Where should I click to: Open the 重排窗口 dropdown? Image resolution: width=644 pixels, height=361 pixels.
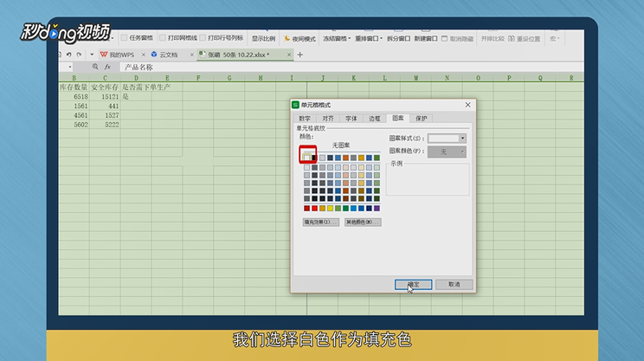(x=369, y=39)
